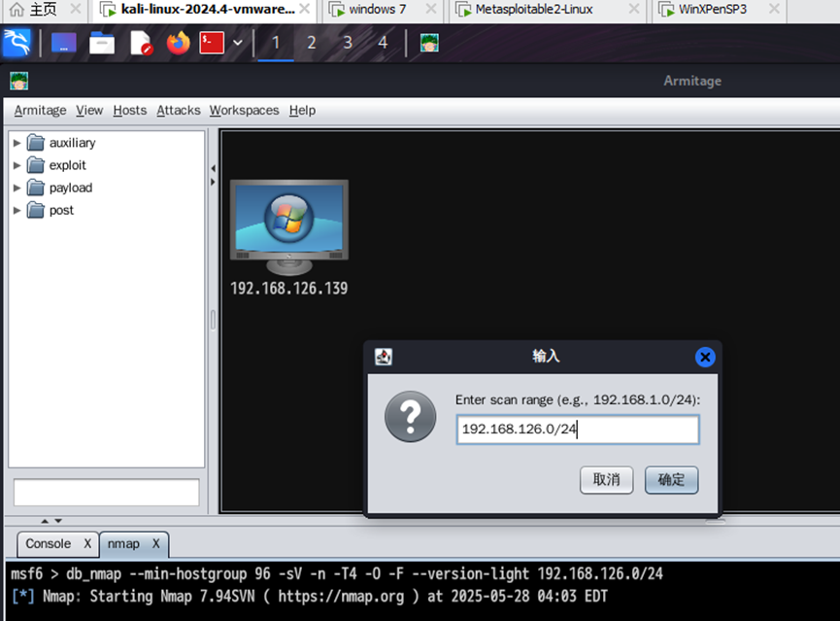Open the Armitage menu
Screen dimensions: 840x621
[40, 110]
